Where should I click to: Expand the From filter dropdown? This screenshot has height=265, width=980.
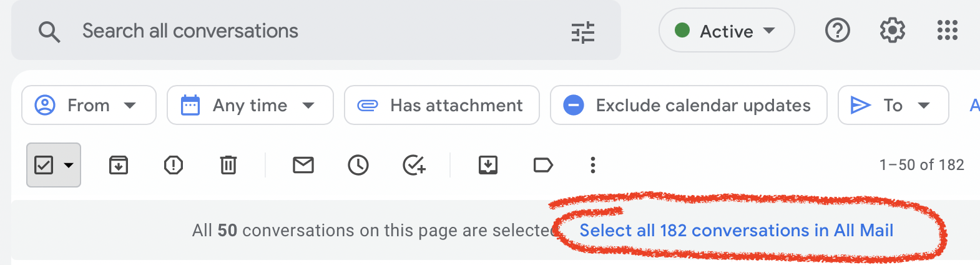(x=89, y=105)
